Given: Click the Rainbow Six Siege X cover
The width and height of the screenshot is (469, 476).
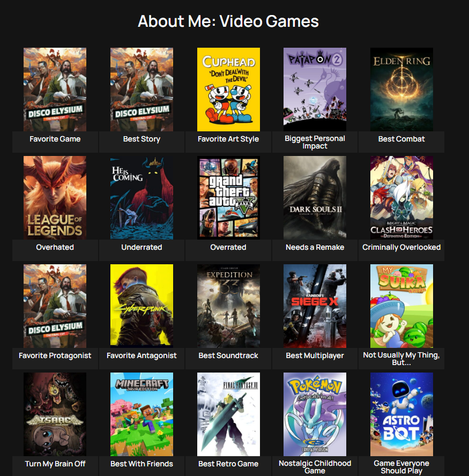Looking at the screenshot, I should click(315, 306).
